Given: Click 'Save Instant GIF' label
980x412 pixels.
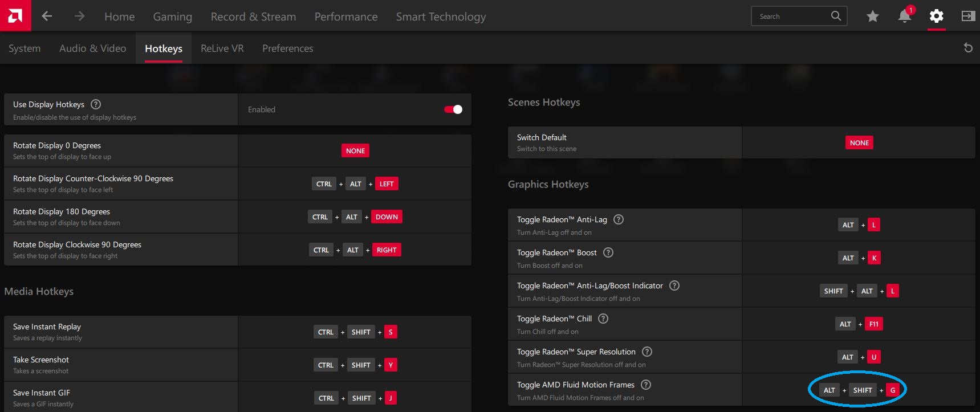Looking at the screenshot, I should pos(42,393).
